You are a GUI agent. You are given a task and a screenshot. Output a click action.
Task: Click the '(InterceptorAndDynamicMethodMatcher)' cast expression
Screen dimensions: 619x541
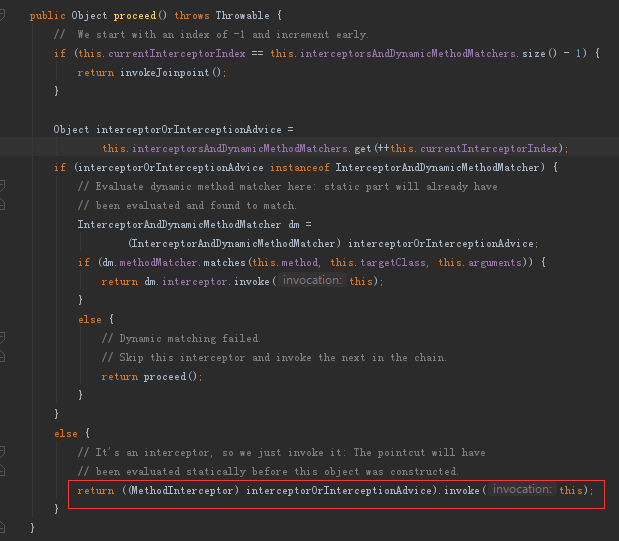tap(234, 243)
